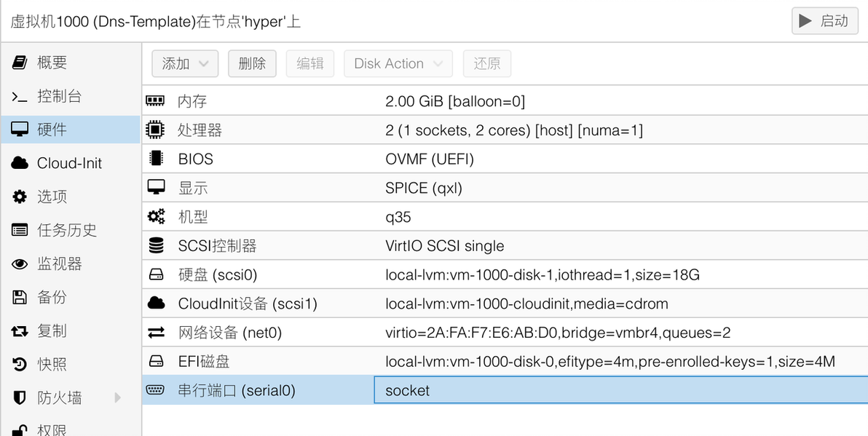Click the processor chip icon

coord(155,130)
